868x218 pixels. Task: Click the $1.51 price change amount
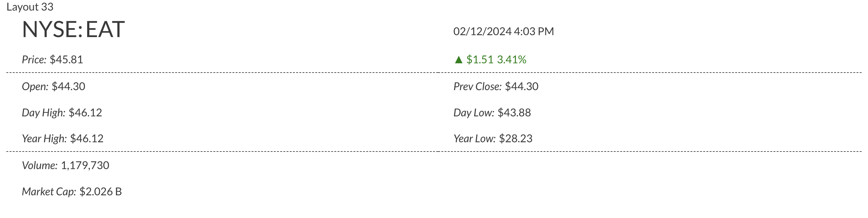click(480, 60)
